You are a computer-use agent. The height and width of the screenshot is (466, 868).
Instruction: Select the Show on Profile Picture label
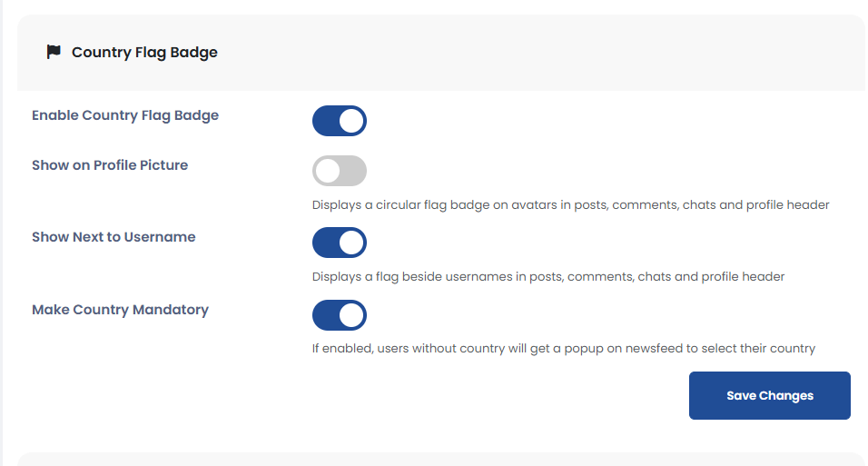tap(110, 165)
